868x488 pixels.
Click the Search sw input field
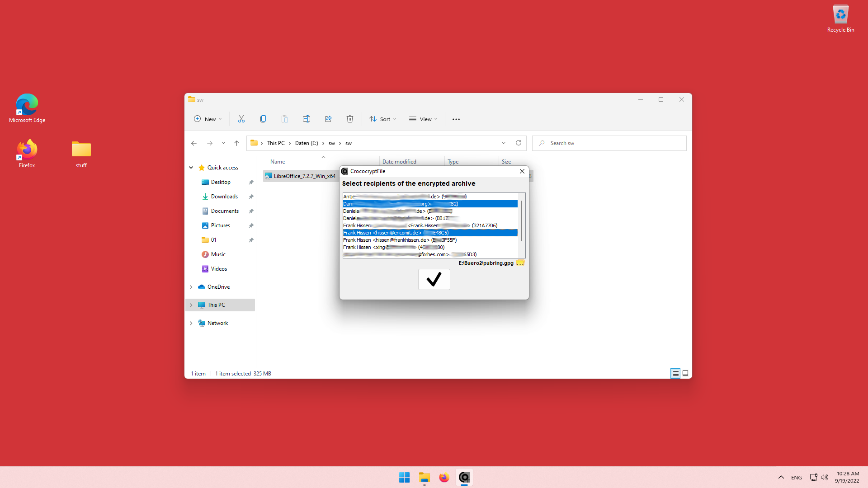(609, 143)
